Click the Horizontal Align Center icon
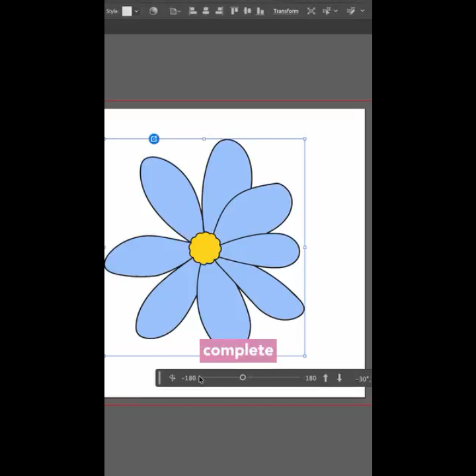This screenshot has height=476, width=476. tap(206, 11)
